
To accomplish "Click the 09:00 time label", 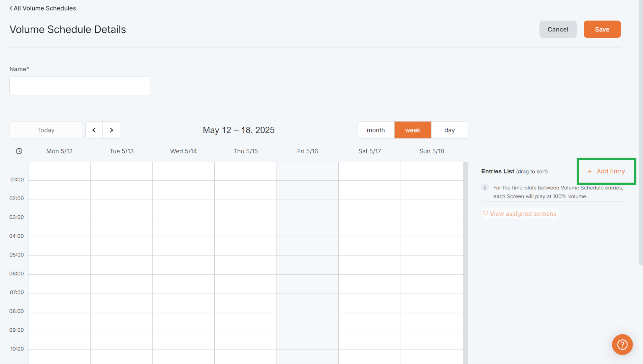I will pos(17,330).
